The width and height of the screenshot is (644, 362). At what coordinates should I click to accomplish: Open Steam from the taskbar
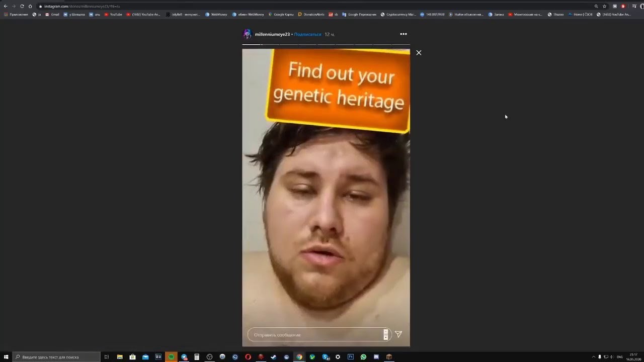pos(274,357)
